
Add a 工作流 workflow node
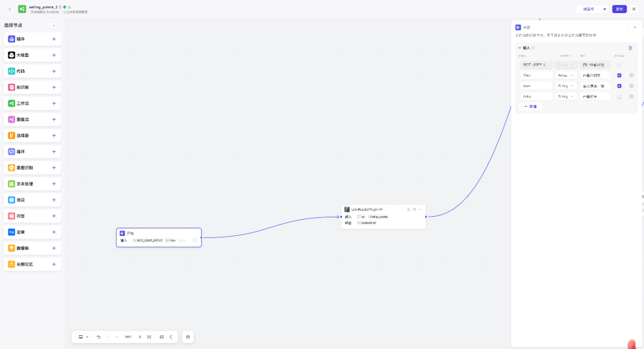pos(54,104)
